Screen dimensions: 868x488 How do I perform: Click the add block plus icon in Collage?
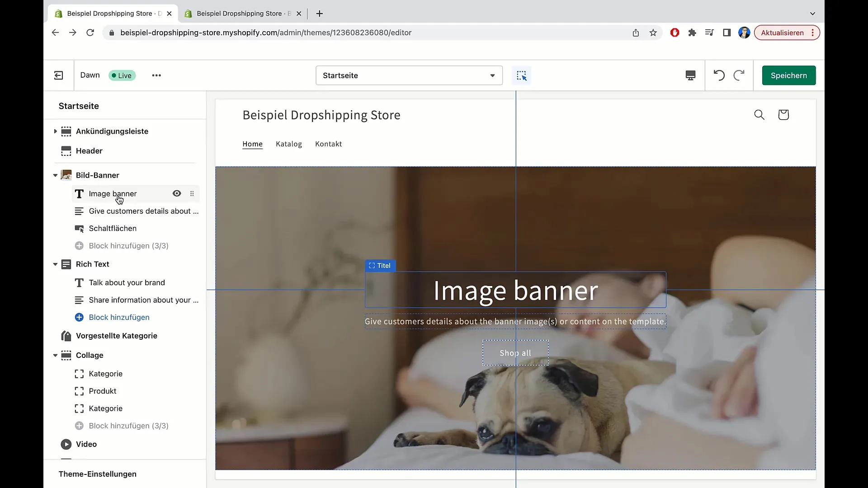click(x=79, y=426)
